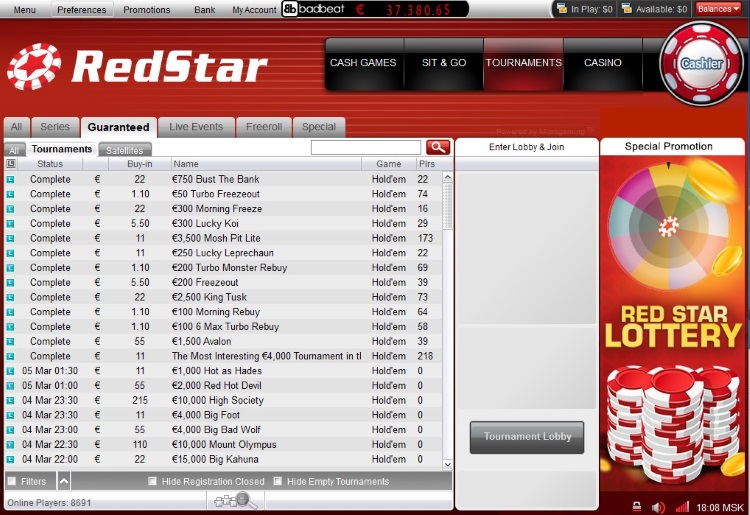750x515 pixels.
Task: Select the Series tab
Action: [55, 127]
